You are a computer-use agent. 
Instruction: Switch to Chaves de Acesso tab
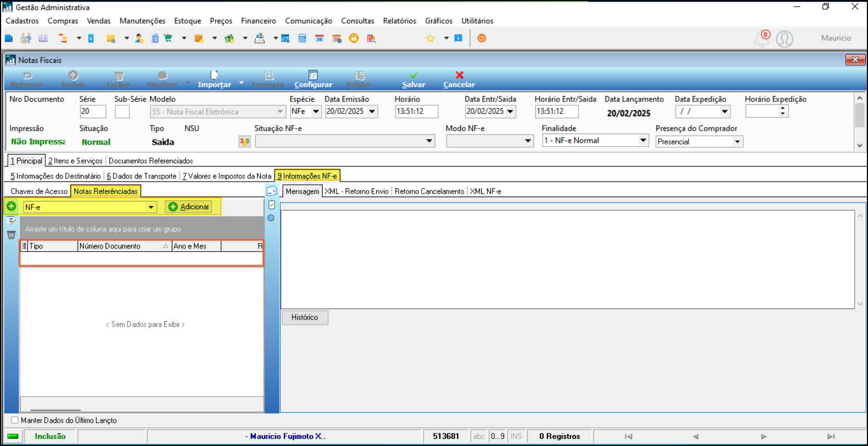pyautogui.click(x=39, y=191)
